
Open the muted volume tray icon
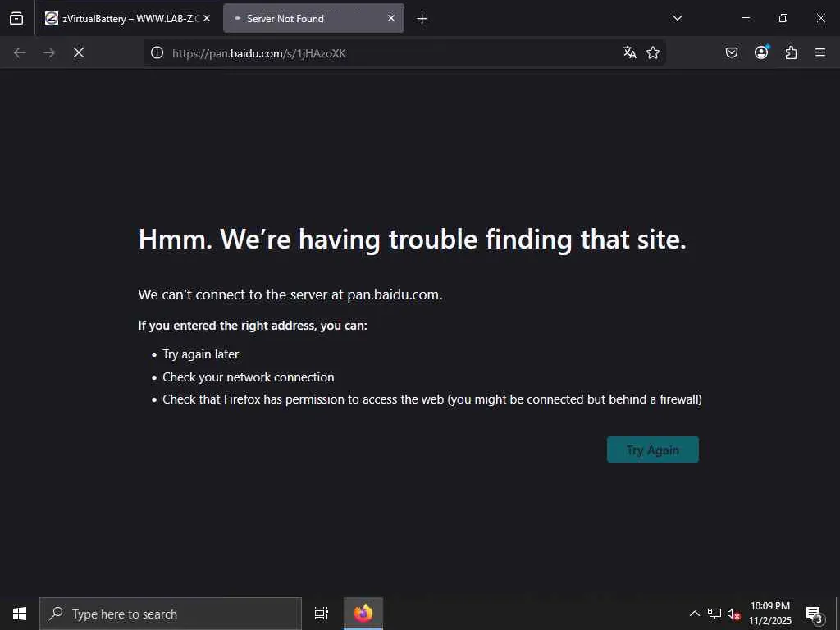coord(733,614)
